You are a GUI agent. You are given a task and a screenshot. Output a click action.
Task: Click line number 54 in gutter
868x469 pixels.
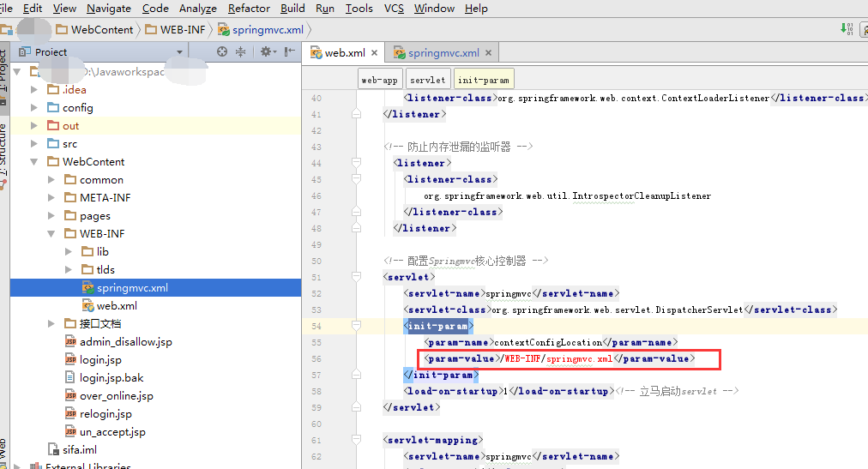tap(316, 327)
